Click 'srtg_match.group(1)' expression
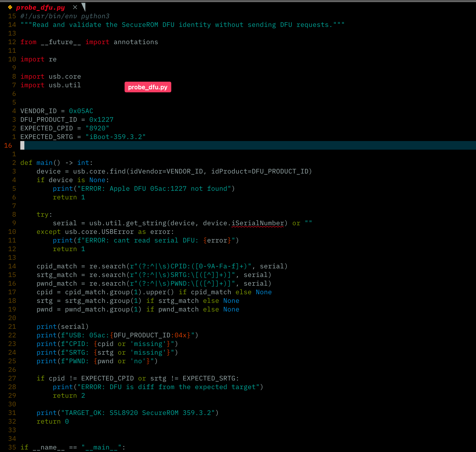This screenshot has width=476, height=452. [103, 301]
